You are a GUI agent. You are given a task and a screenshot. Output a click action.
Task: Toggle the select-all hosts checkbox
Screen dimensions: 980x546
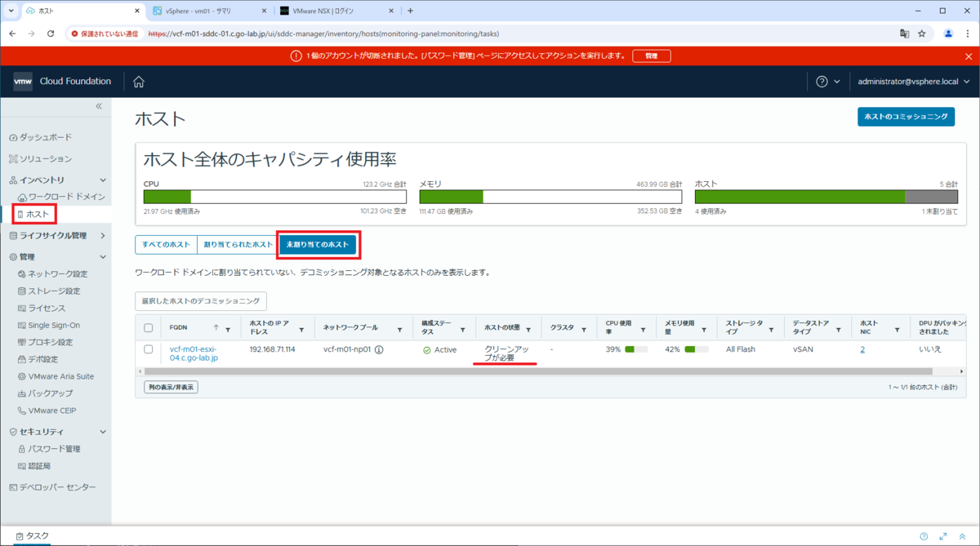pos(148,328)
